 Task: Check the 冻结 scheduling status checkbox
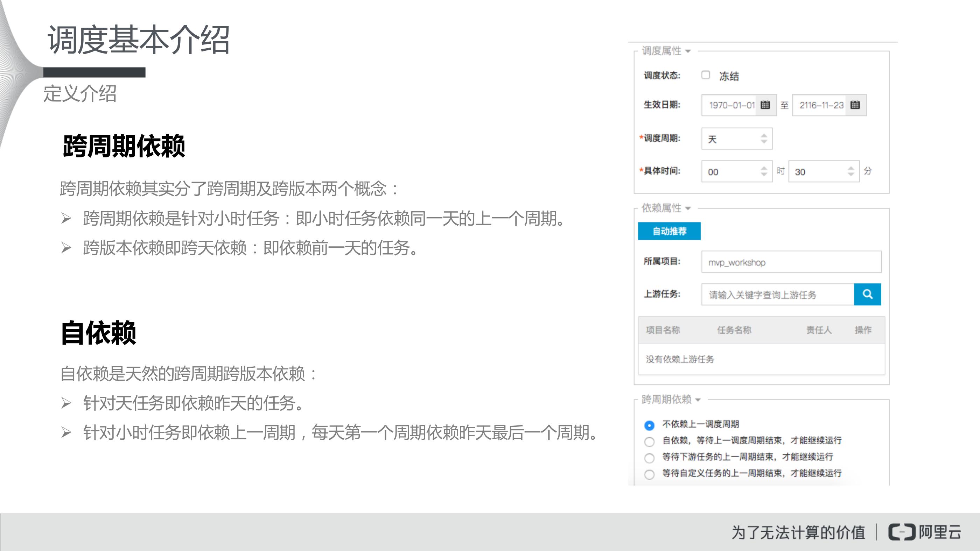point(706,75)
